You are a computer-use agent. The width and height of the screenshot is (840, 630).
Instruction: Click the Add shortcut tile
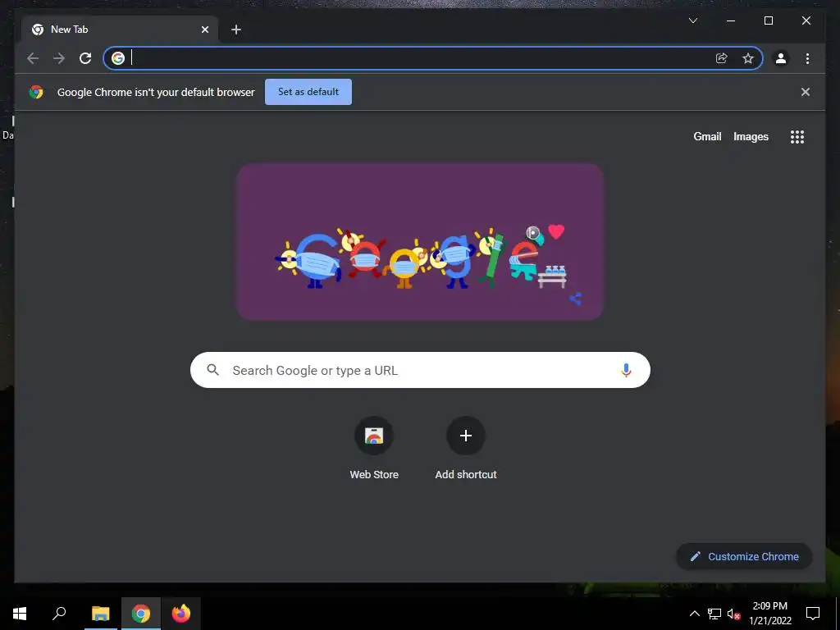pyautogui.click(x=466, y=448)
